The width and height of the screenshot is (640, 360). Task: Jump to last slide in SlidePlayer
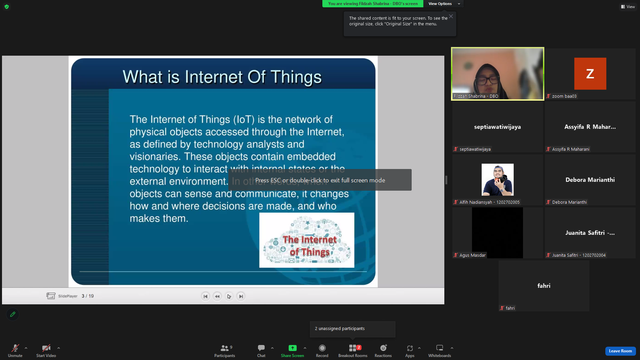pyautogui.click(x=241, y=296)
